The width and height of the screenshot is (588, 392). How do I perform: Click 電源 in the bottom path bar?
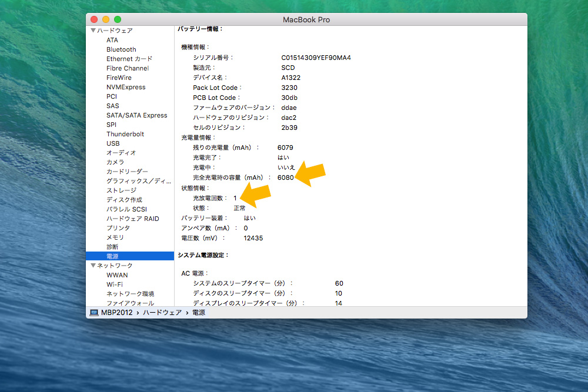[199, 313]
